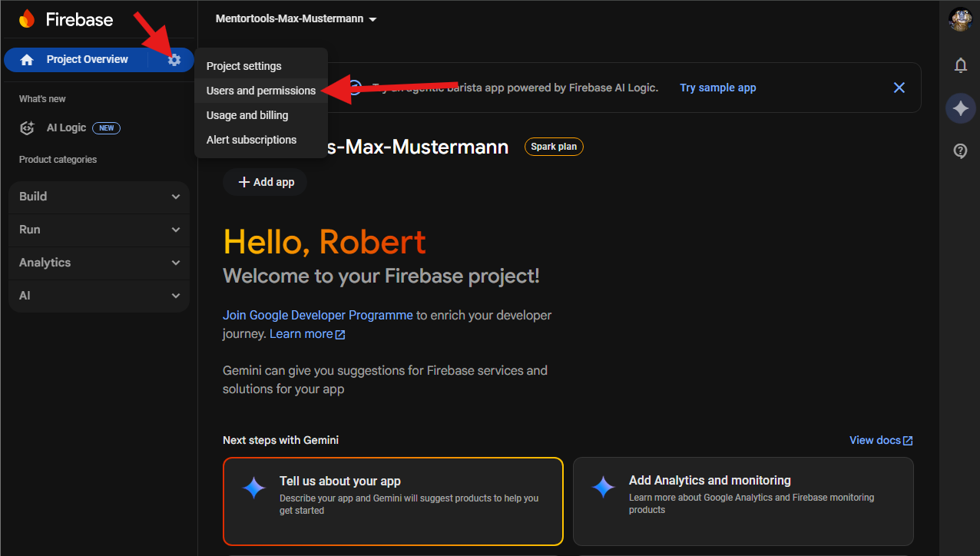The width and height of the screenshot is (980, 556).
Task: Click the Spark plan badge
Action: coord(554,147)
